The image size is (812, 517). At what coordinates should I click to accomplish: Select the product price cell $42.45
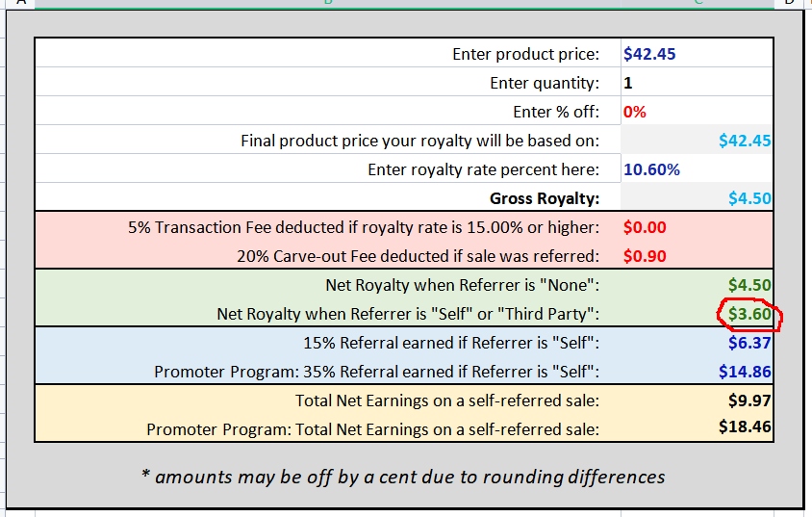(x=697, y=53)
